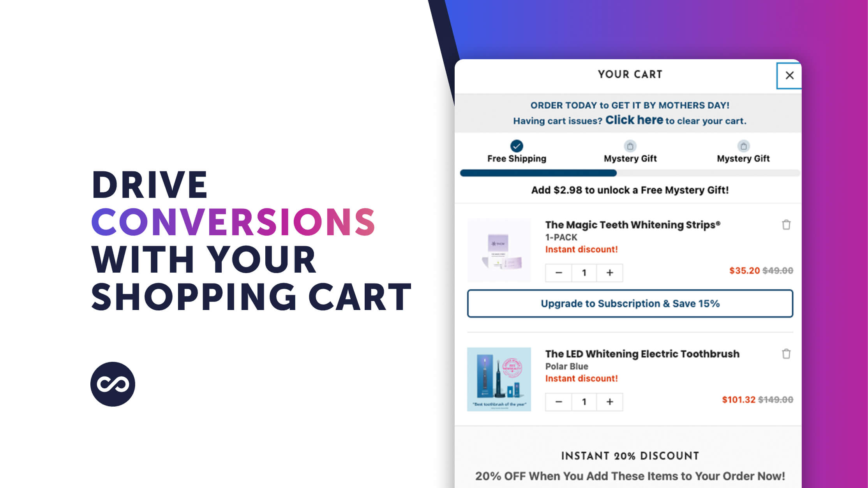Close the cart modal window
Screen dimensions: 868x488
coord(789,75)
